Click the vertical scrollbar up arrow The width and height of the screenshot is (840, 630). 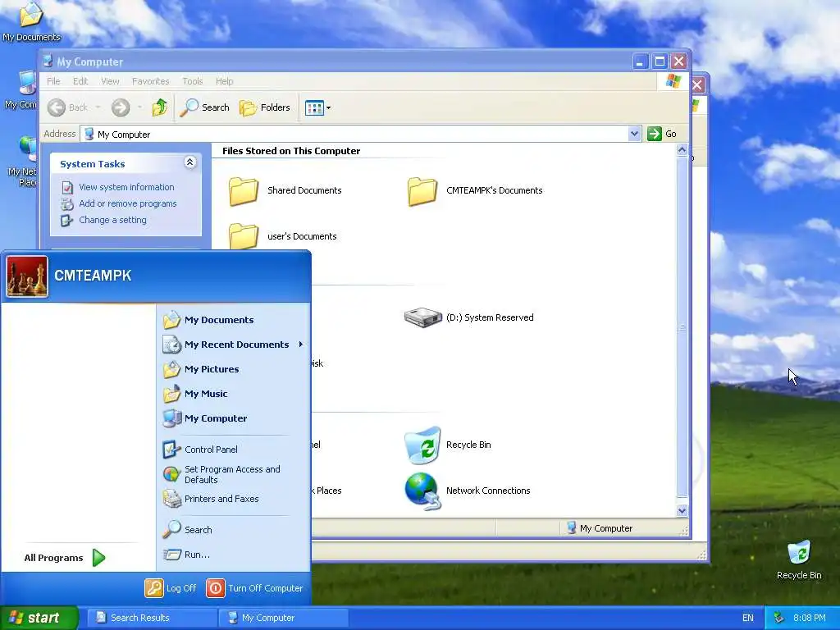click(682, 150)
